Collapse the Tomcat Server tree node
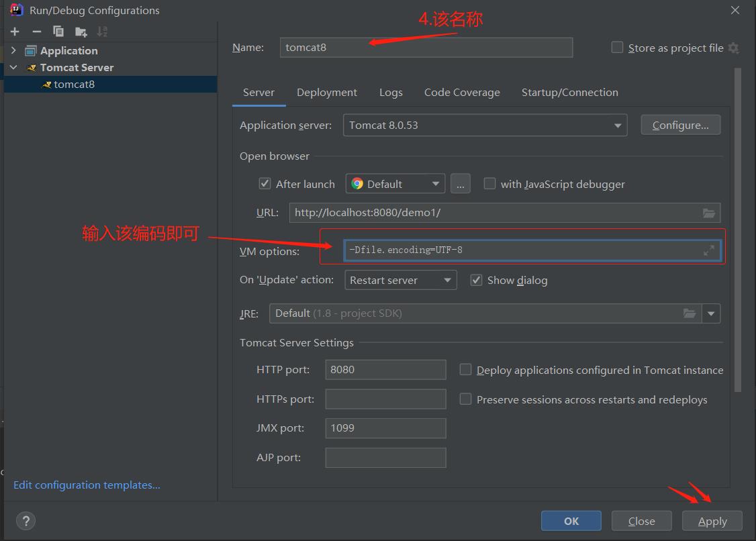This screenshot has width=756, height=541. pyautogui.click(x=13, y=67)
